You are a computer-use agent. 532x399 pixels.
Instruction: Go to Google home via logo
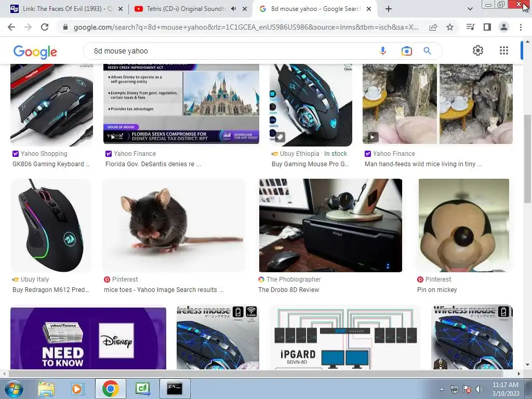point(35,51)
